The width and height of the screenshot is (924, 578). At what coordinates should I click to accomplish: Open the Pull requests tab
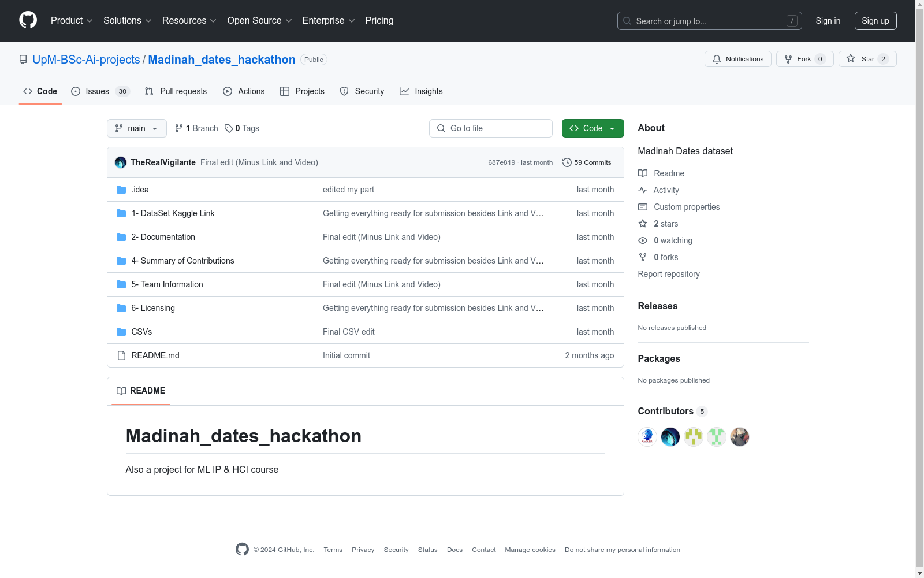tap(176, 91)
